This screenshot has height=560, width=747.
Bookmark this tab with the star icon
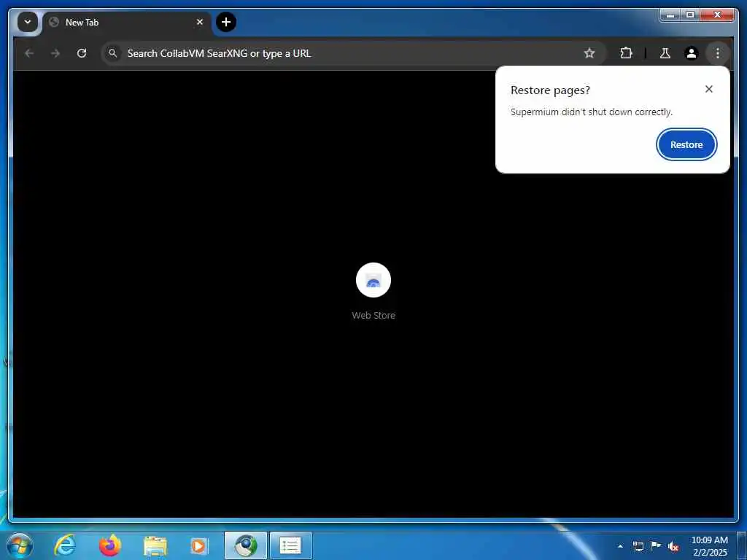click(x=589, y=53)
